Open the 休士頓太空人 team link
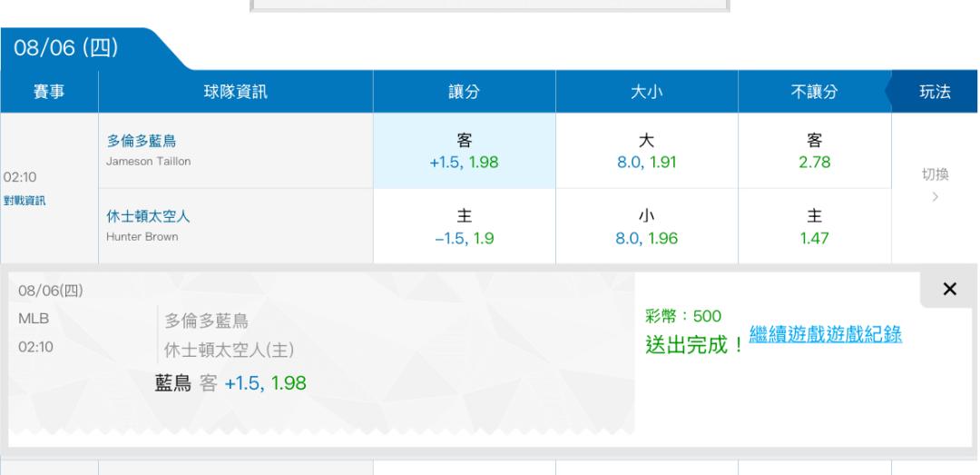 point(148,216)
